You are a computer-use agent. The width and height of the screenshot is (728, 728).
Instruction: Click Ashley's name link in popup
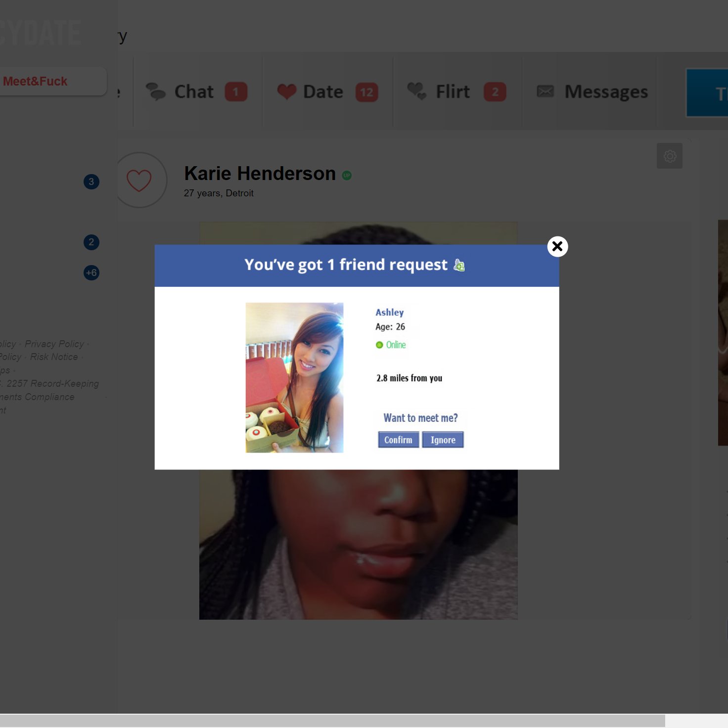[390, 312]
